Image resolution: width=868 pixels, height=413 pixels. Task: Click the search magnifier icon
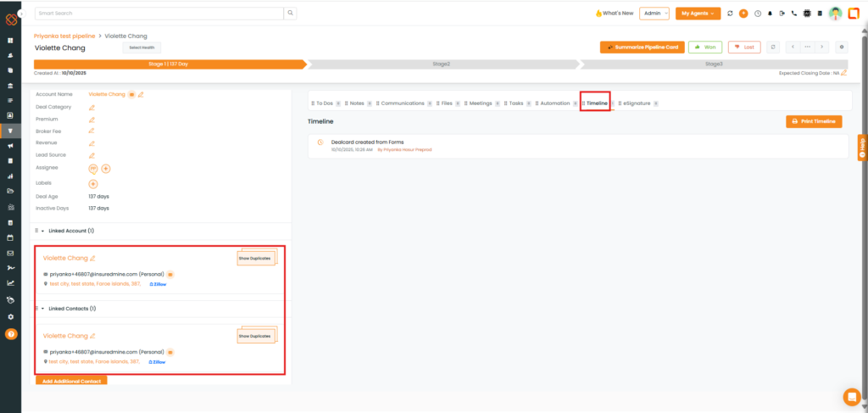pyautogui.click(x=291, y=14)
